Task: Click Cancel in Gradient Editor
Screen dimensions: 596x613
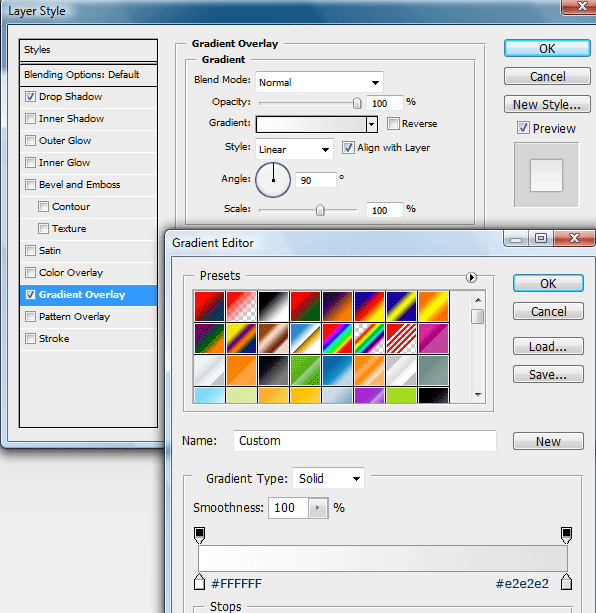Action: (x=548, y=312)
